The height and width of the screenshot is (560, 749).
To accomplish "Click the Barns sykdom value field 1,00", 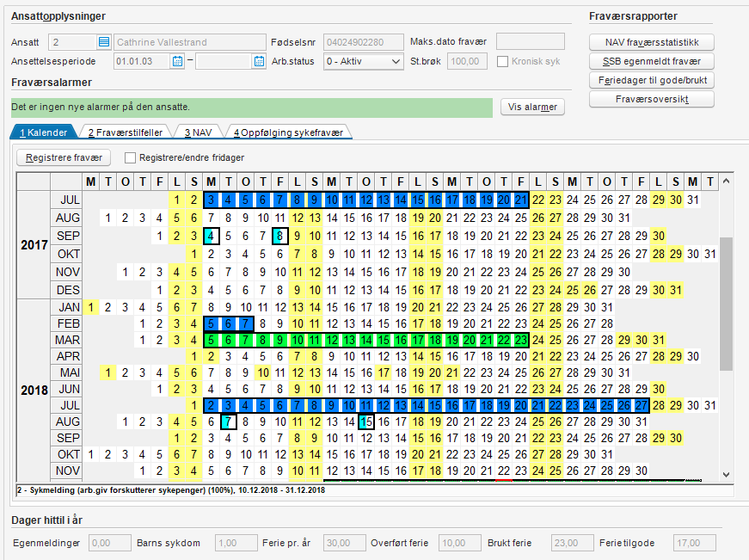I will click(236, 544).
